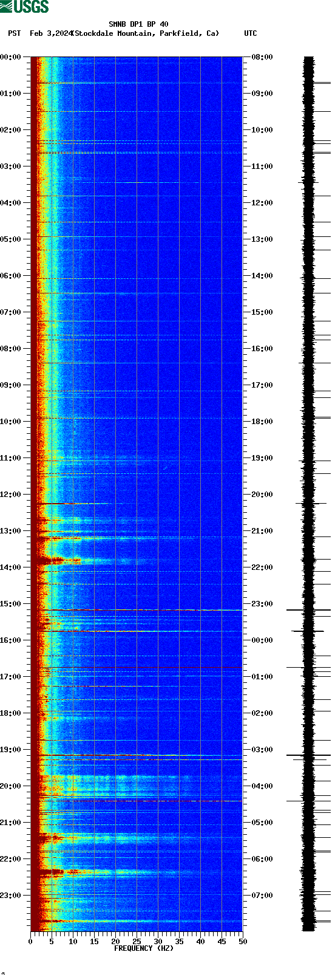Click the '35' frequency tick label
335x980 pixels.
[x=179, y=942]
